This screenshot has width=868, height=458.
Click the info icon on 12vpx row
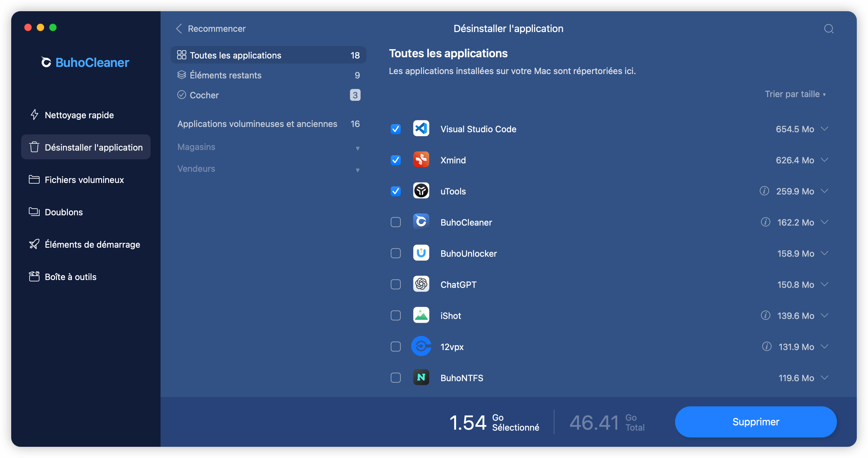point(767,346)
